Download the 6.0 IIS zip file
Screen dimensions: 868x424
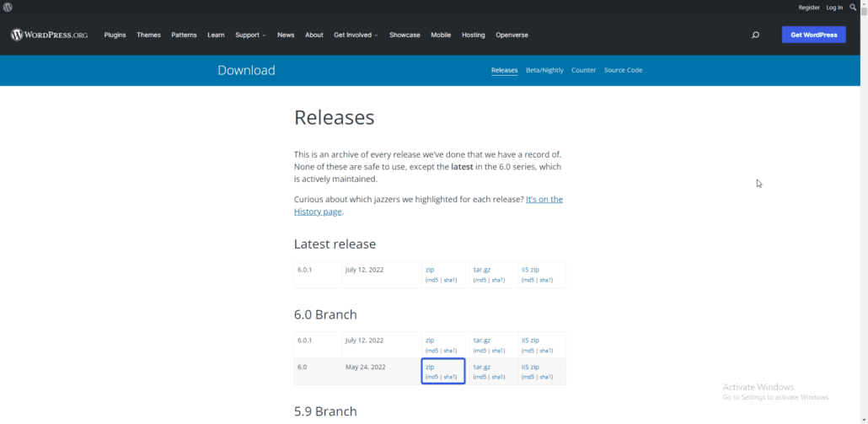[x=530, y=367]
